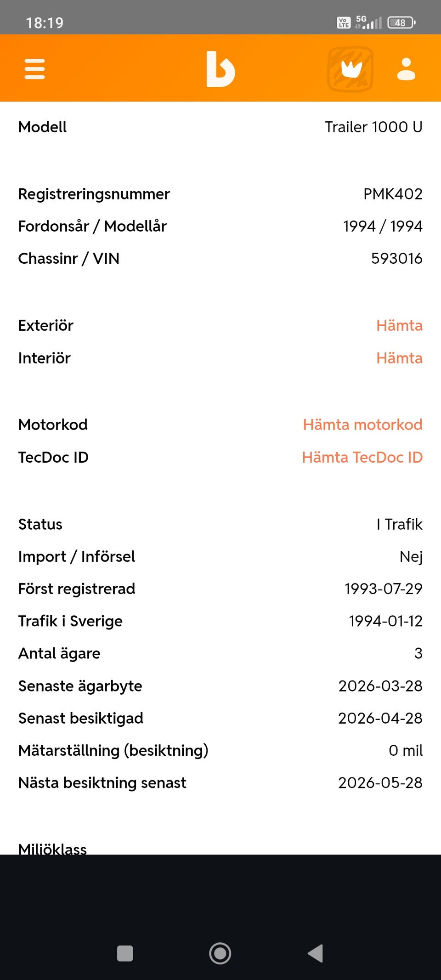This screenshot has width=441, height=980.
Task: Click the Hämta TecDoc ID link
Action: point(362,457)
